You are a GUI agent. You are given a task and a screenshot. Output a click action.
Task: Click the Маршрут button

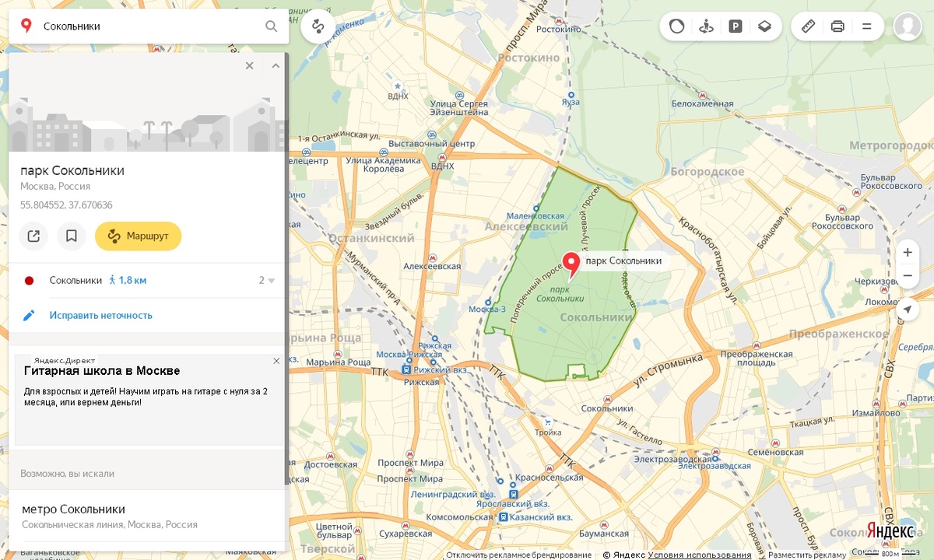[138, 236]
